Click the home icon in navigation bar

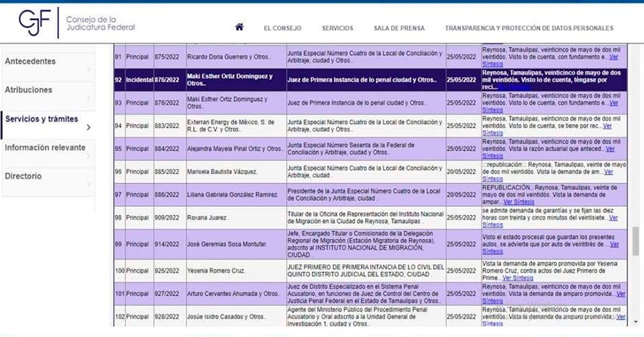239,28
